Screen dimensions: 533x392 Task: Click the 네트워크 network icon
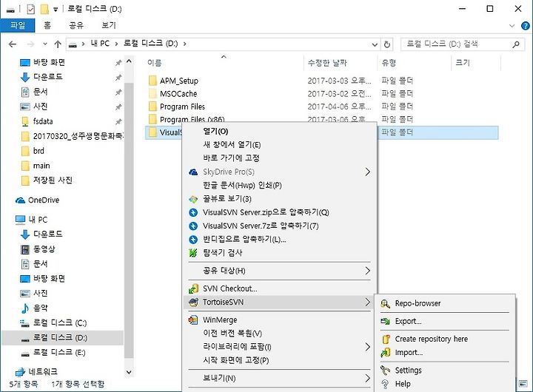[20, 372]
